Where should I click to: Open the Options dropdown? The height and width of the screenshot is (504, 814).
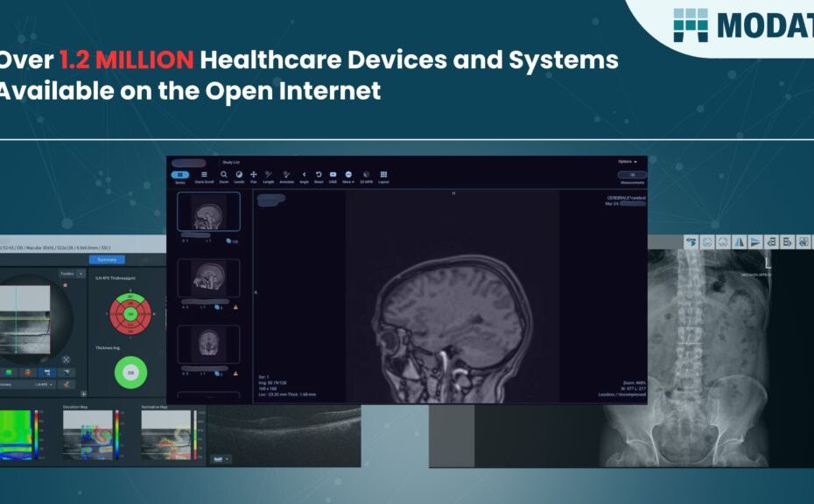(x=627, y=162)
